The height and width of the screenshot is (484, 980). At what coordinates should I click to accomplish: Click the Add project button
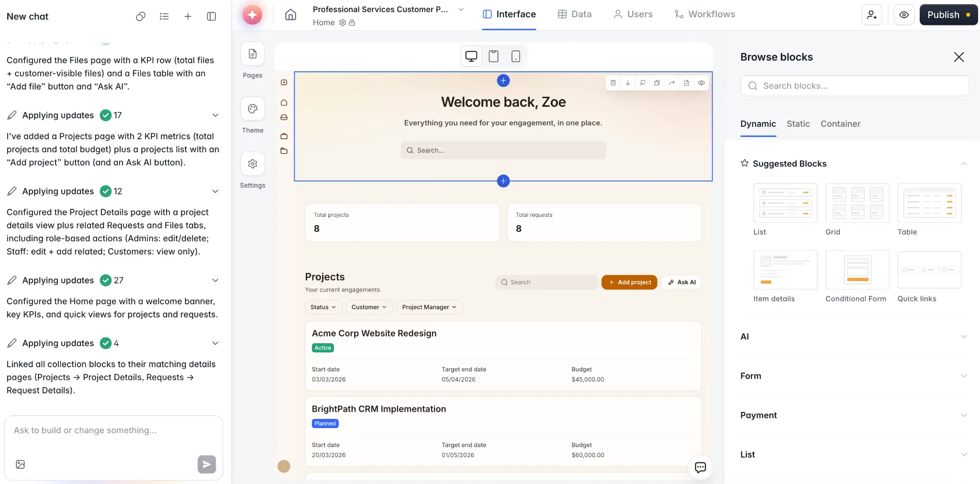pos(629,282)
